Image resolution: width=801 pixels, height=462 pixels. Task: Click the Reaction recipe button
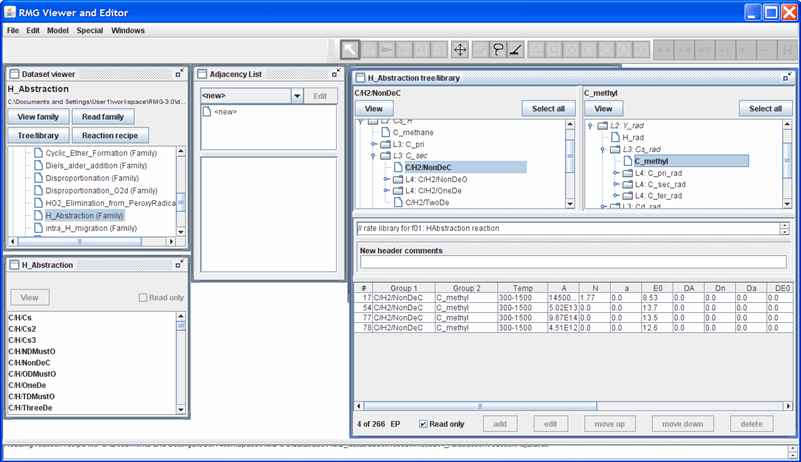click(x=110, y=135)
